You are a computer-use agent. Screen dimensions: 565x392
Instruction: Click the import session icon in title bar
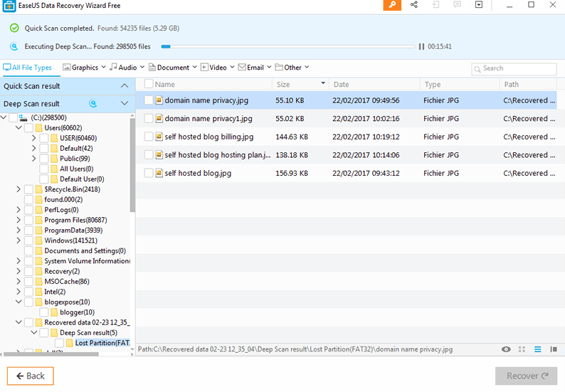(435, 5)
